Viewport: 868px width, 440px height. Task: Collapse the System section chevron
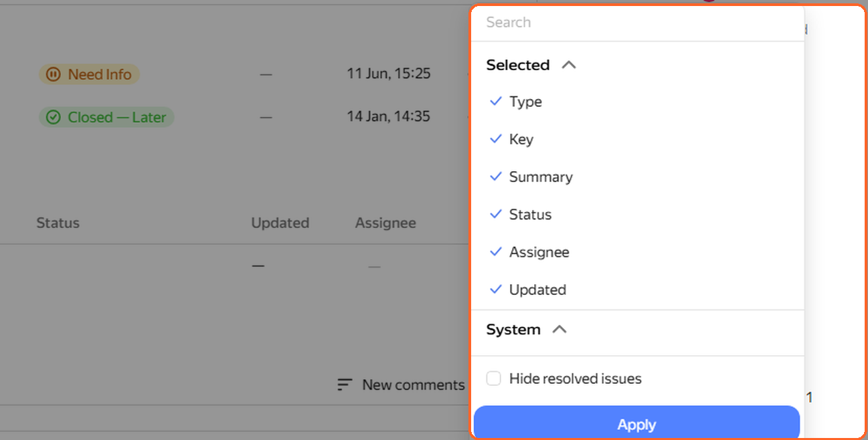point(559,330)
